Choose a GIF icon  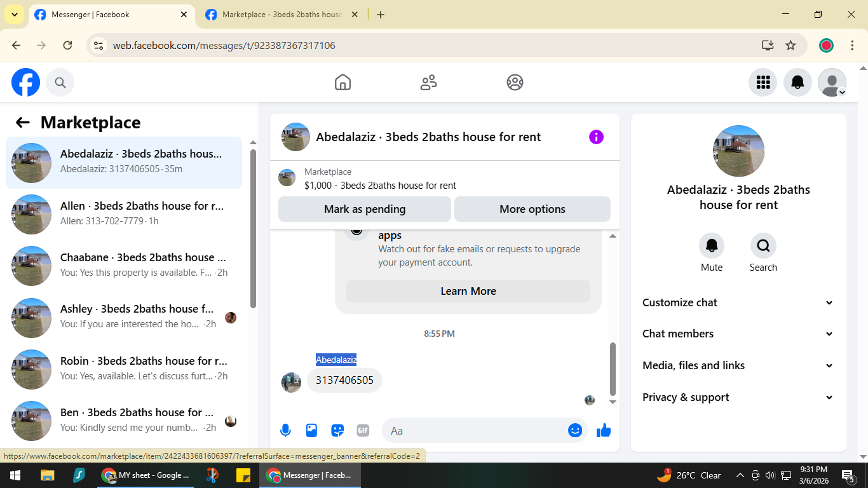pos(363,430)
